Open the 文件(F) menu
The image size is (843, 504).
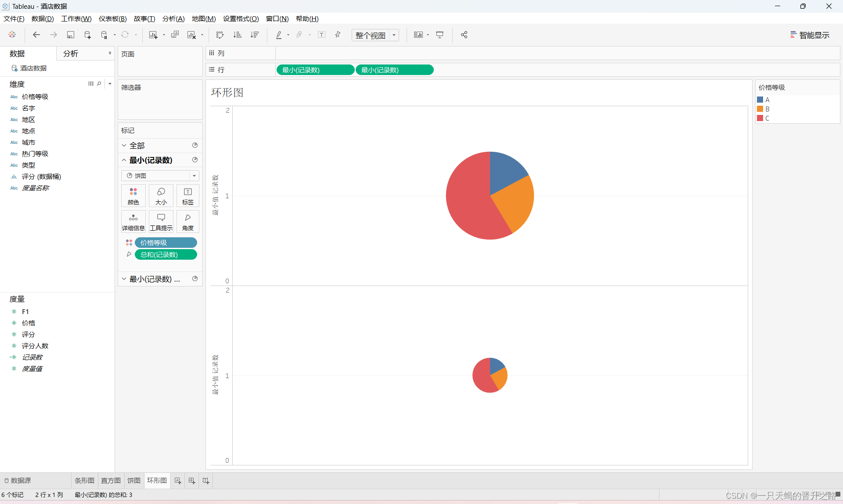pyautogui.click(x=14, y=19)
